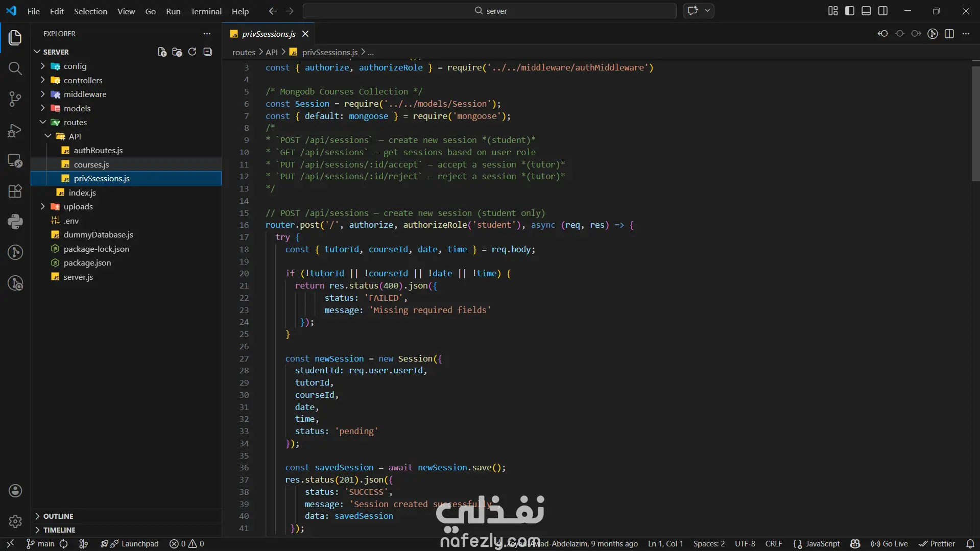Viewport: 980px width, 551px height.
Task: Create a new folder in SERVER
Action: [x=177, y=52]
